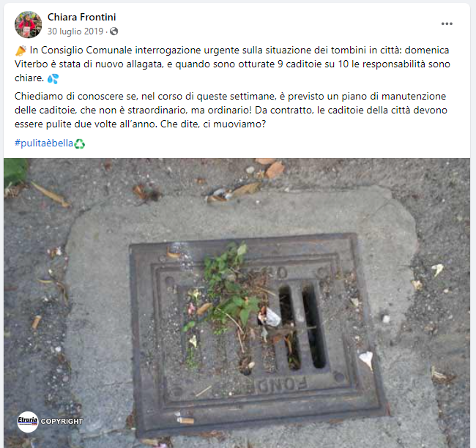Screen dimensions: 476x448
Task: Click the cigarette butt below the manhole cover
Action: click(185, 420)
